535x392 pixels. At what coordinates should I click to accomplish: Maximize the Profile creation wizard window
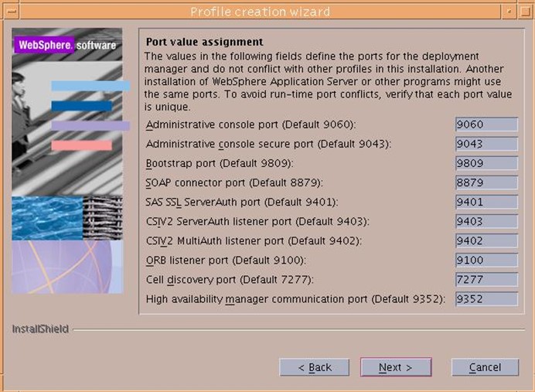pyautogui.click(x=524, y=11)
